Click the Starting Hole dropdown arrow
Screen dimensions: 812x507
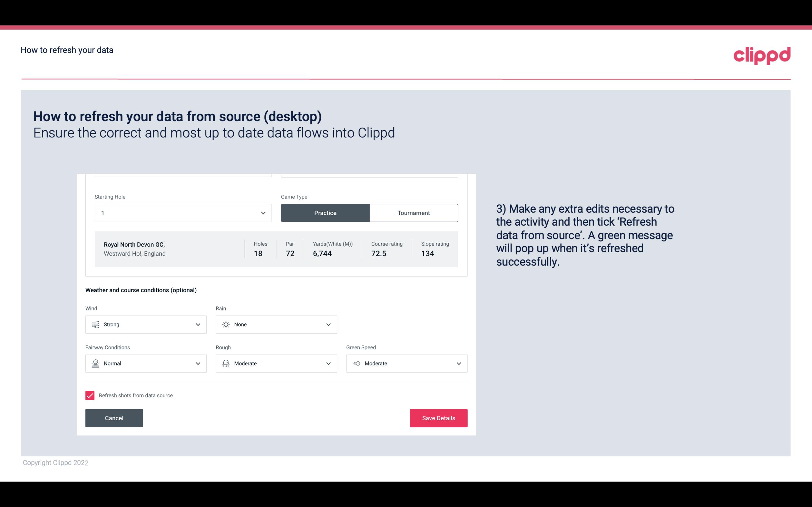click(263, 213)
